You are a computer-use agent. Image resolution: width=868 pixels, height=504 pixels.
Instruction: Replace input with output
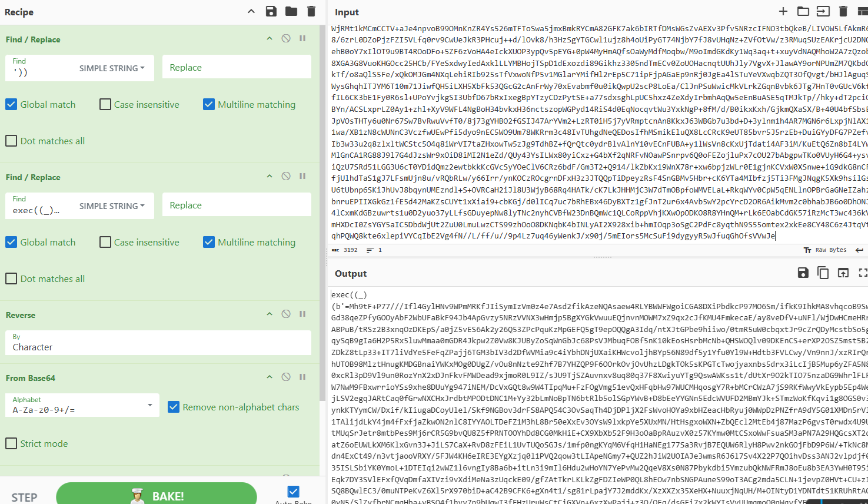coord(843,273)
